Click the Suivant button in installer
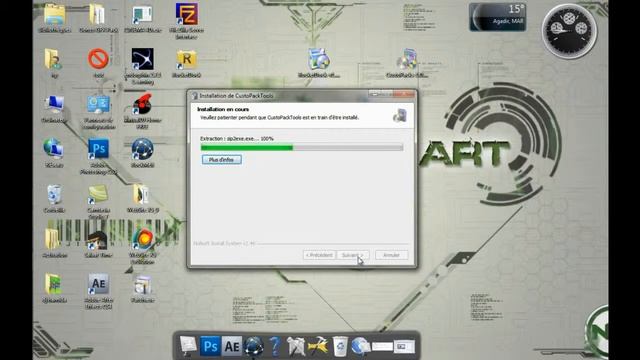This screenshot has width=640, height=360. [353, 255]
